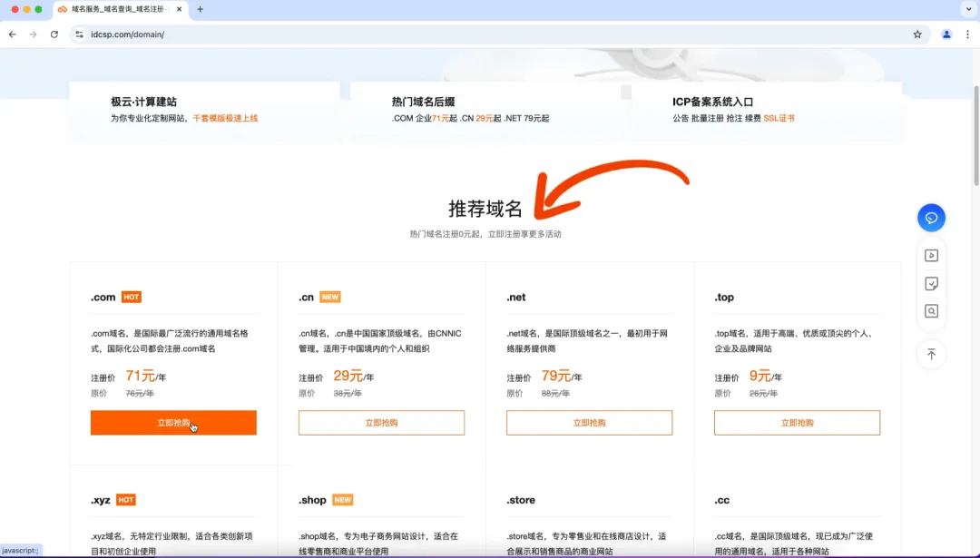The width and height of the screenshot is (980, 558).
Task: Click the address bar URL field
Action: 494,34
